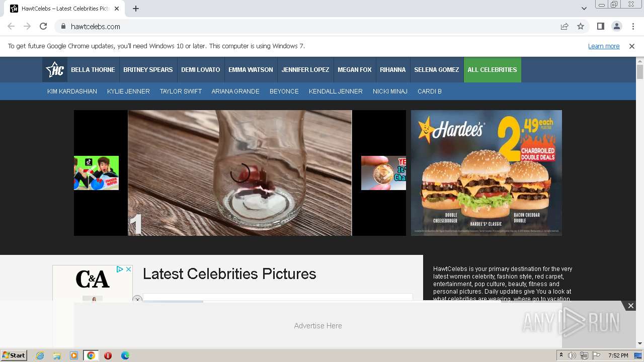Viewport: 644px width, 362px height.
Task: Open the Megan Fox menu item
Action: click(355, 70)
